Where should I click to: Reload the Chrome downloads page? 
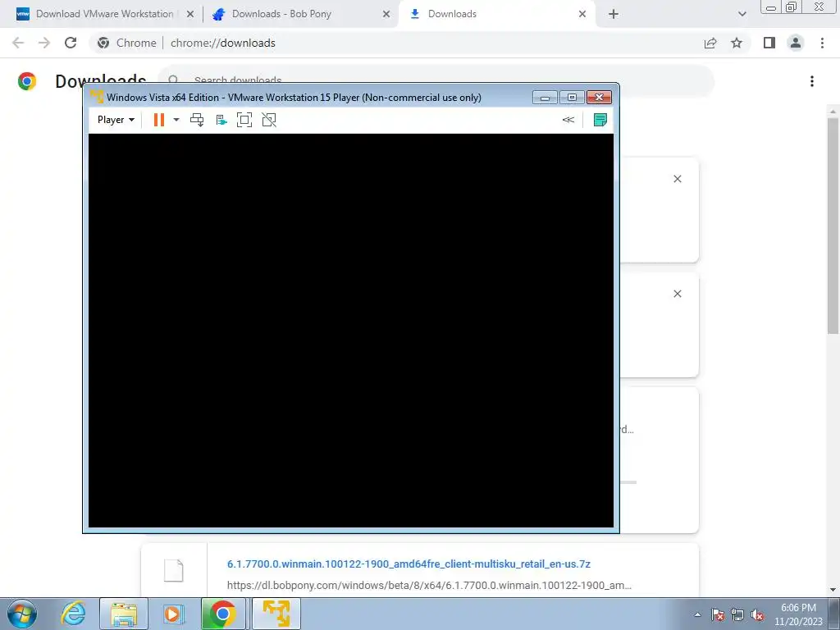coord(71,43)
